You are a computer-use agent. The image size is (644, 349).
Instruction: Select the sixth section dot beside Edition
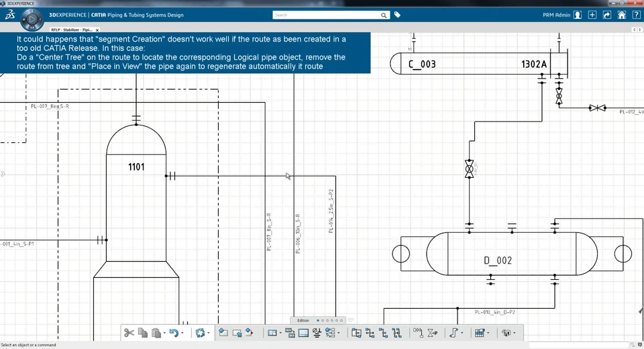pos(341,320)
